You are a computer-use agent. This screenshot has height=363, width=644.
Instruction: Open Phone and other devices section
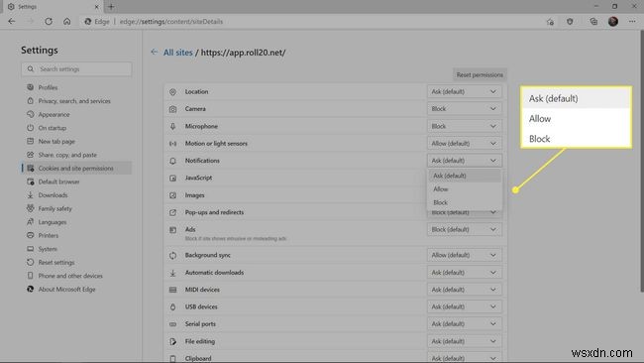pos(76,276)
